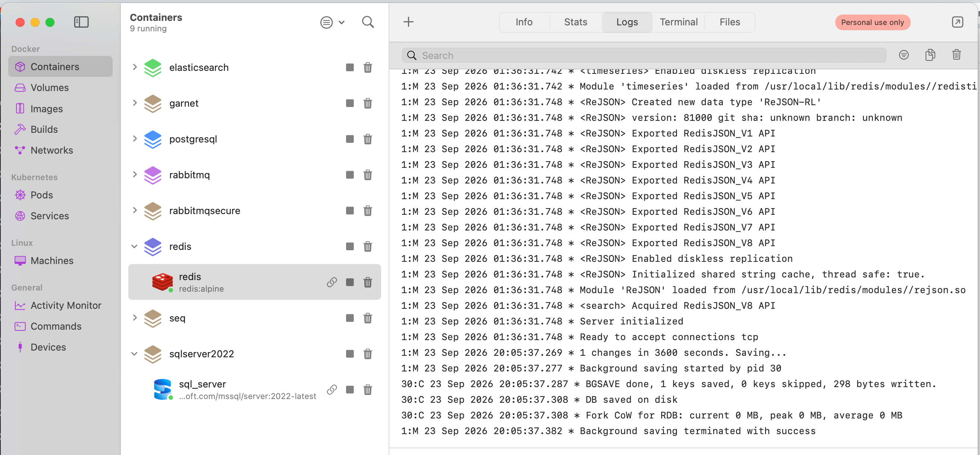Expand the garnet group
The height and width of the screenshot is (455, 980).
tap(134, 103)
